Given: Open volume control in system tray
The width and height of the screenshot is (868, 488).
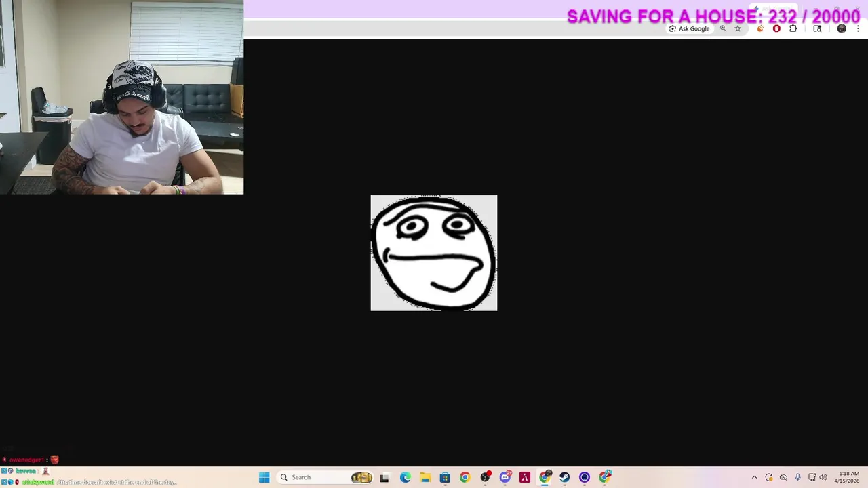Looking at the screenshot, I should pos(823,477).
